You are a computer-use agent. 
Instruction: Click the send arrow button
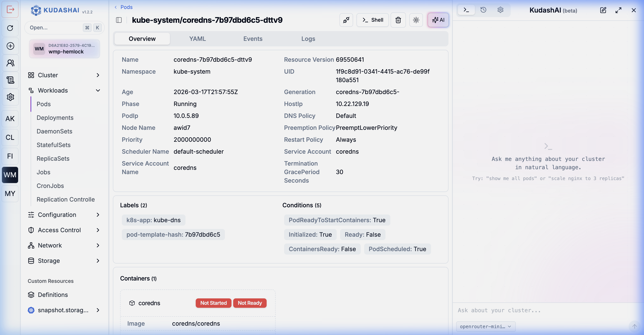click(x=634, y=326)
